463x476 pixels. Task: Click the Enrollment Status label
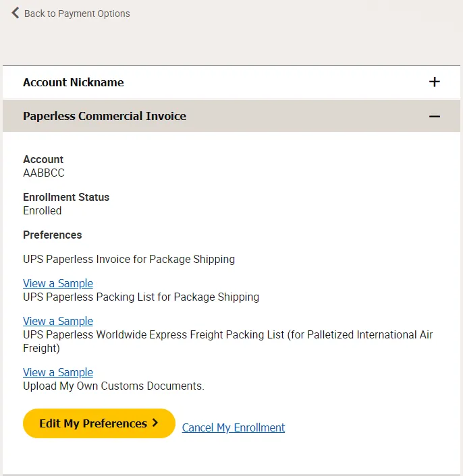66,197
